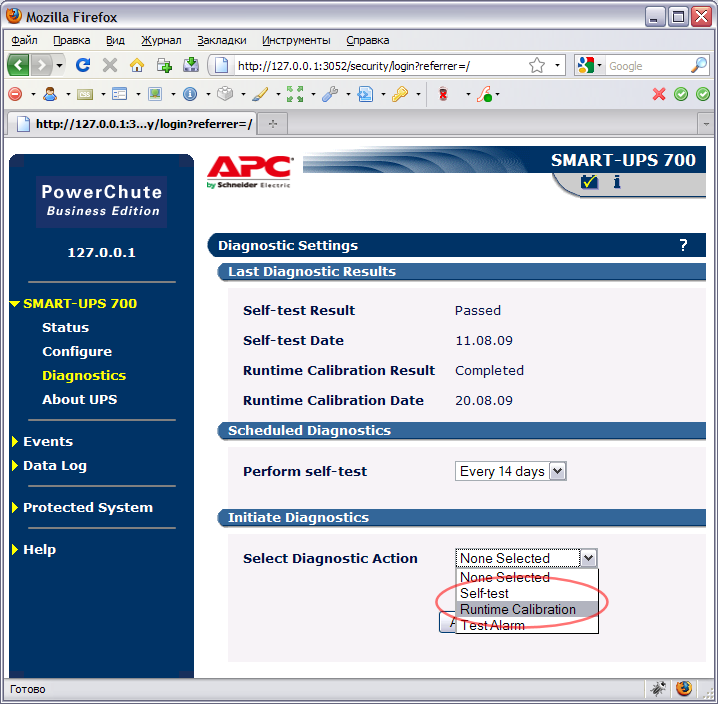Open URL bar history dropdown arrow
Image resolution: width=718 pixels, height=704 pixels.
557,65
